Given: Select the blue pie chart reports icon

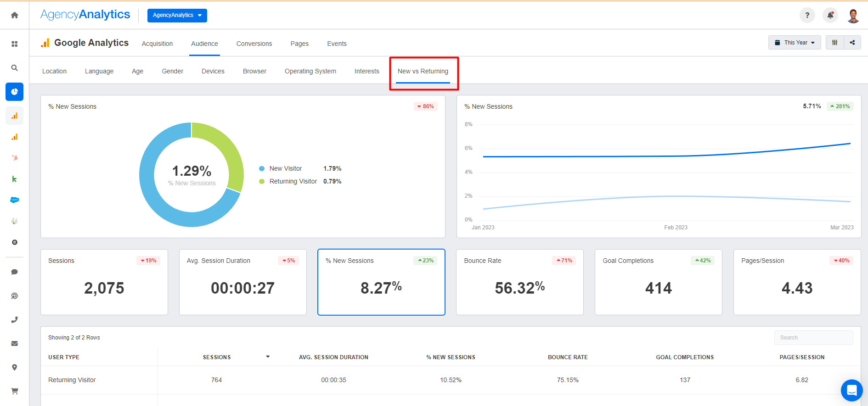Looking at the screenshot, I should tap(15, 92).
